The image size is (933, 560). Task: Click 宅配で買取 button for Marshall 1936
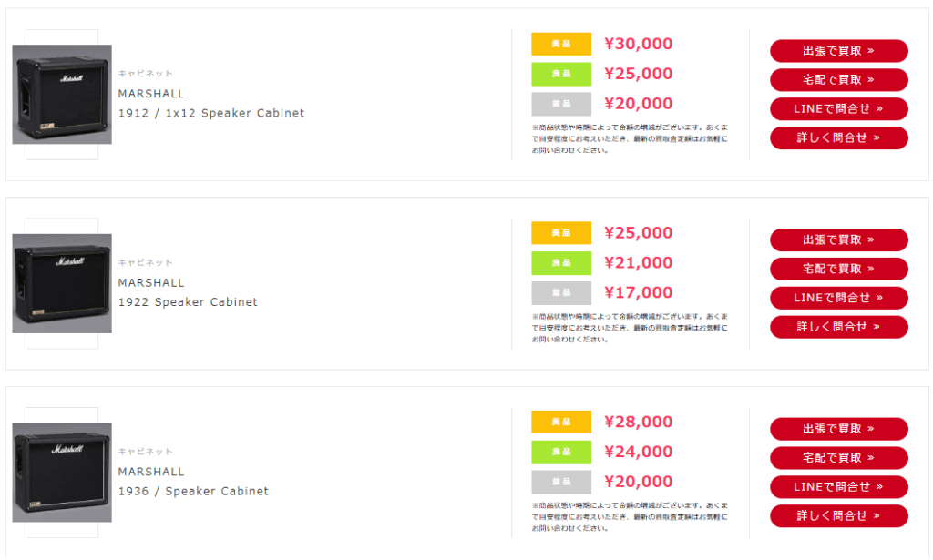(838, 458)
